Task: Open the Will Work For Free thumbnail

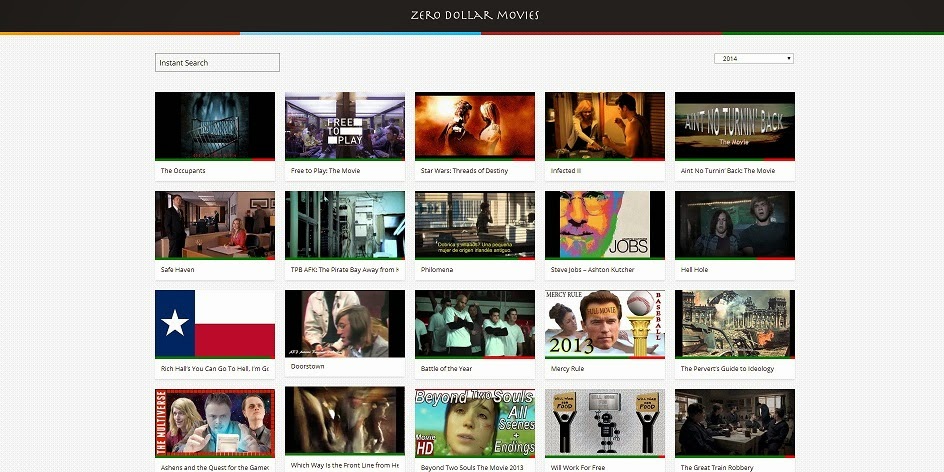Action: click(605, 423)
